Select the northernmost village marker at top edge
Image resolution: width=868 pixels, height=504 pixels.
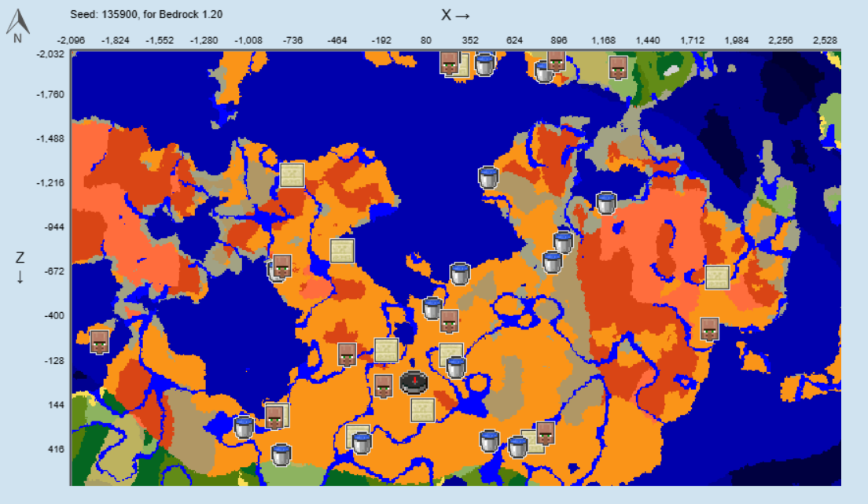(448, 61)
